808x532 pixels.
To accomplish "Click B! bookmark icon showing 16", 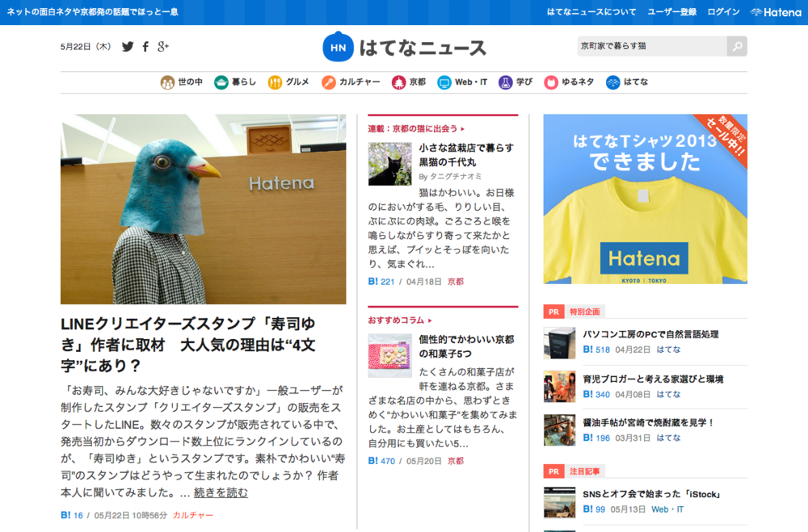I will pyautogui.click(x=65, y=515).
